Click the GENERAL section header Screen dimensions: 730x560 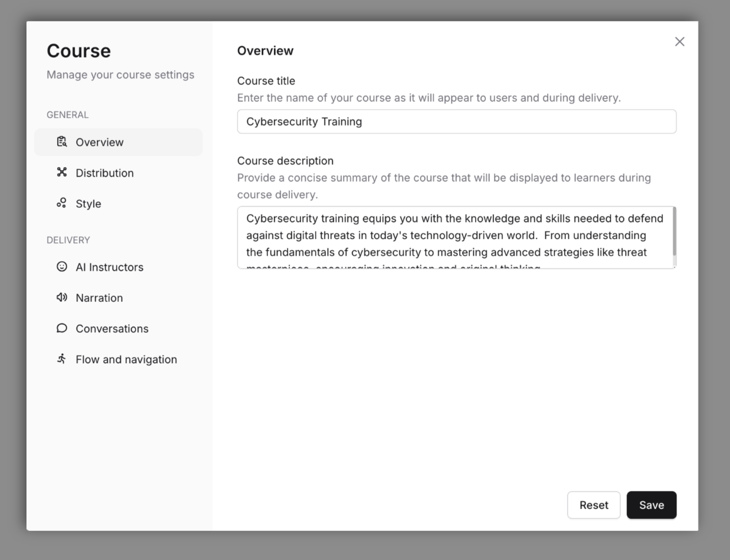[67, 115]
